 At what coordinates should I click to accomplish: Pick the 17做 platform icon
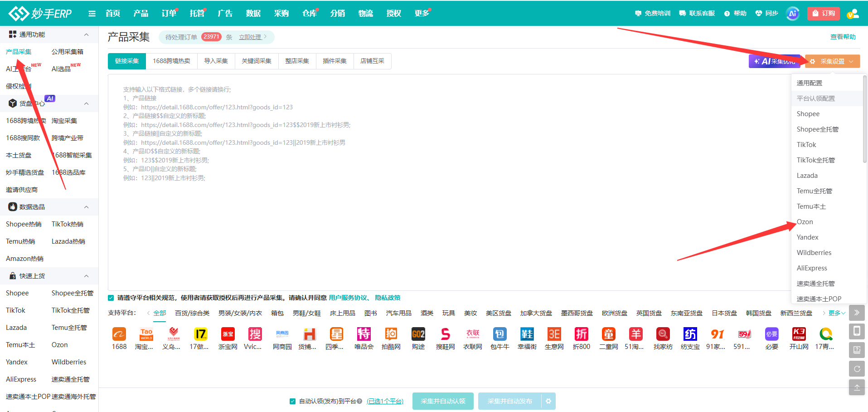tap(200, 334)
